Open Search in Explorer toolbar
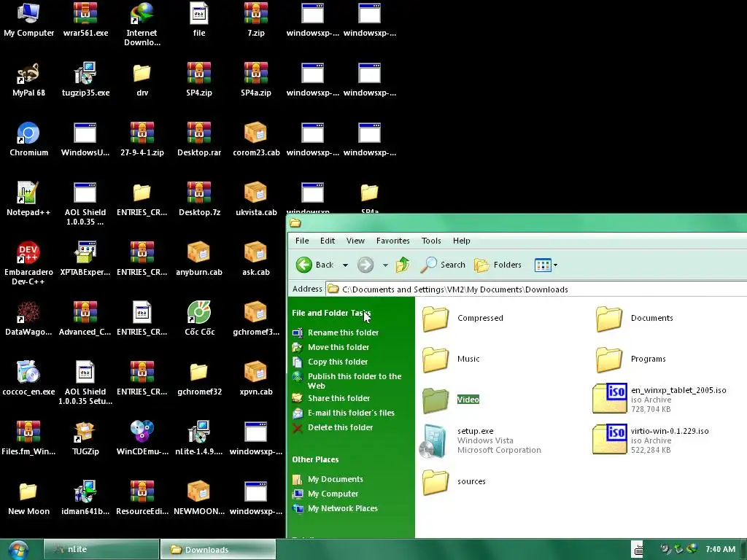The height and width of the screenshot is (560, 747). pos(443,265)
